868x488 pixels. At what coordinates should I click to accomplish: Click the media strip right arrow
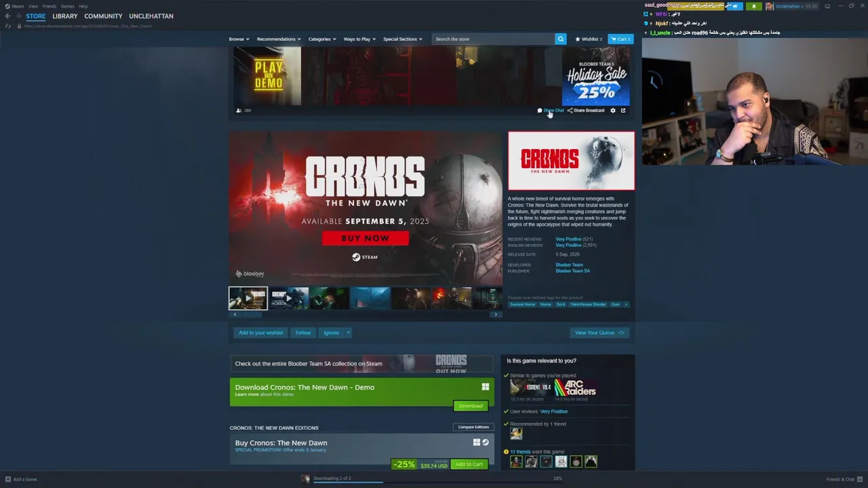click(496, 314)
